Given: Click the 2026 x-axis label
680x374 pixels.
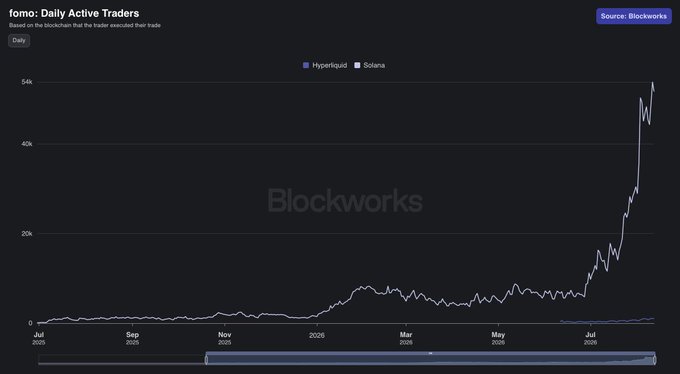Looking at the screenshot, I should (x=317, y=335).
